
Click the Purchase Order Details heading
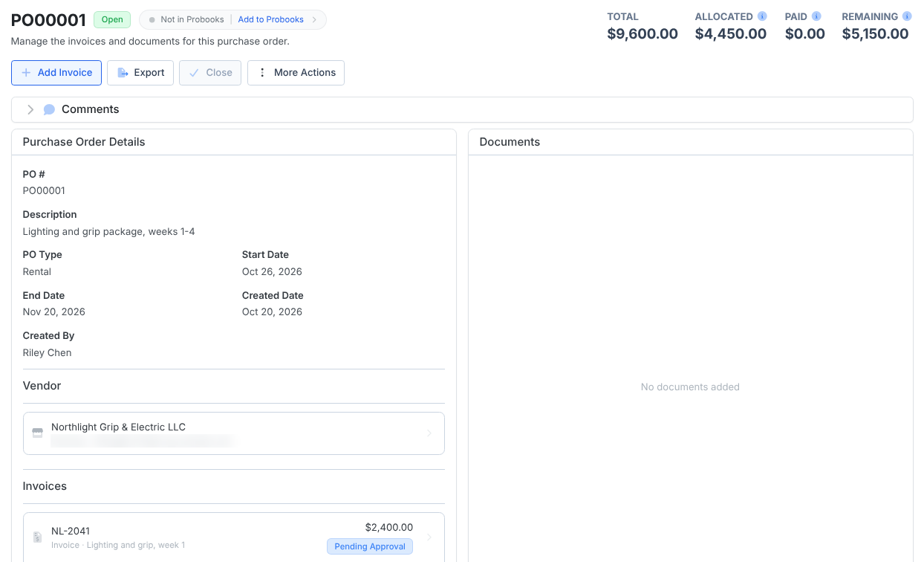[x=84, y=142]
